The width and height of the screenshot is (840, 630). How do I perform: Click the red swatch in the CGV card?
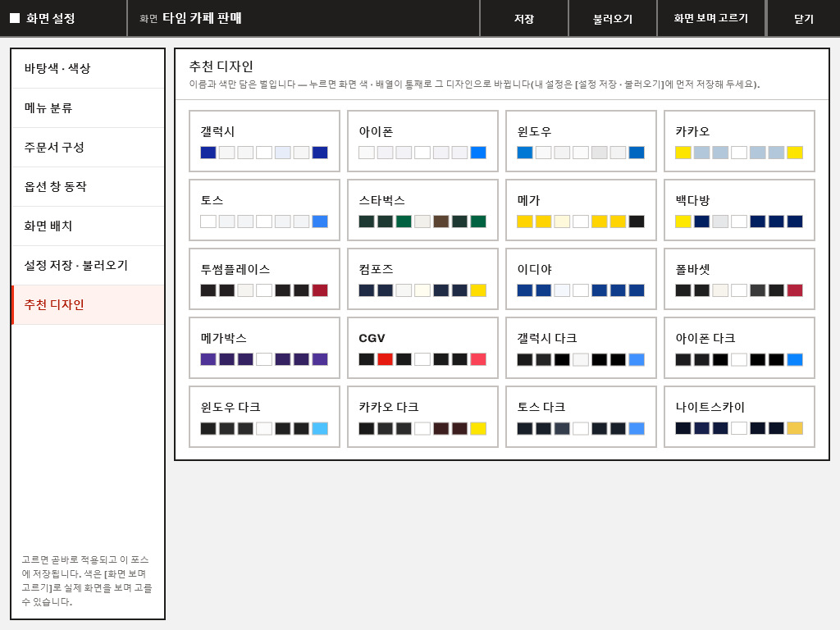click(x=386, y=359)
